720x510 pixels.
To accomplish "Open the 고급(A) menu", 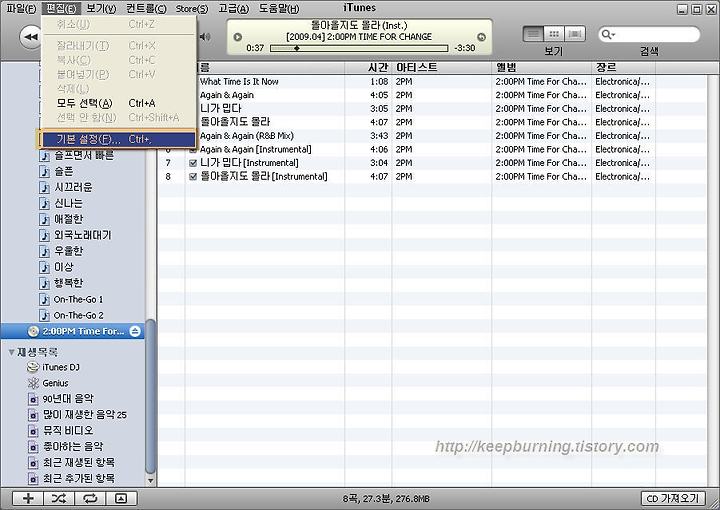I will click(233, 8).
